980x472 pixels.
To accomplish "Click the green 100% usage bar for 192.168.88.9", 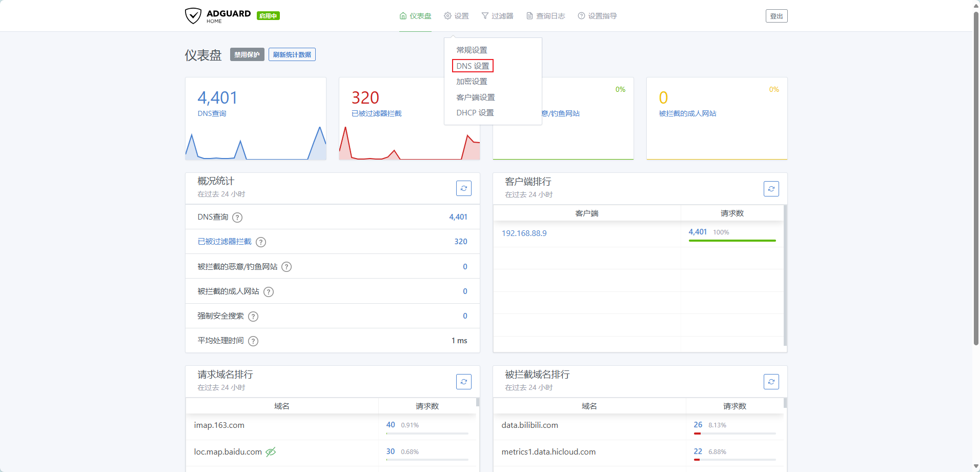I will tap(732, 240).
